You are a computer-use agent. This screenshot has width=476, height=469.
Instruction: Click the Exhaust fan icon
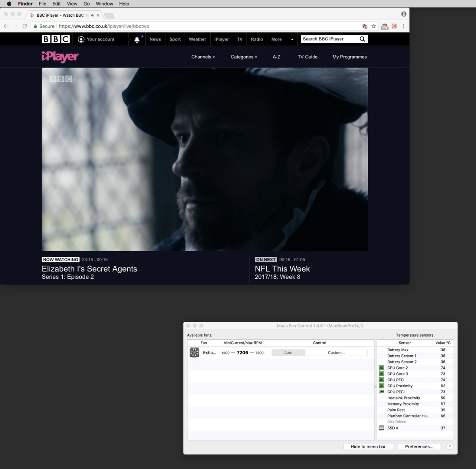pyautogui.click(x=194, y=352)
